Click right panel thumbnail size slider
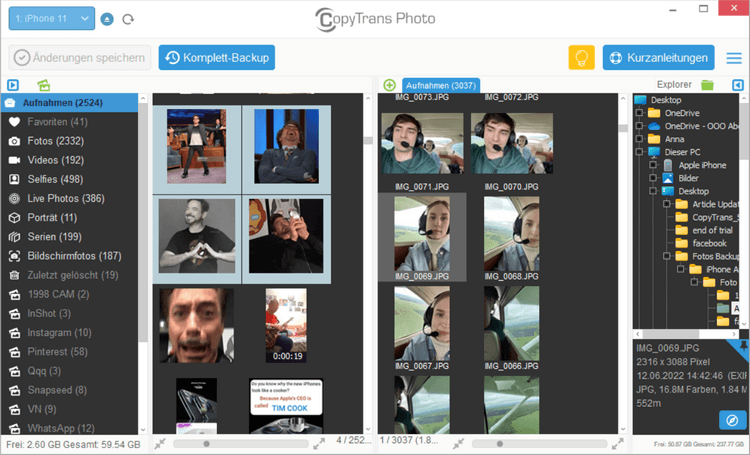 click(x=539, y=444)
